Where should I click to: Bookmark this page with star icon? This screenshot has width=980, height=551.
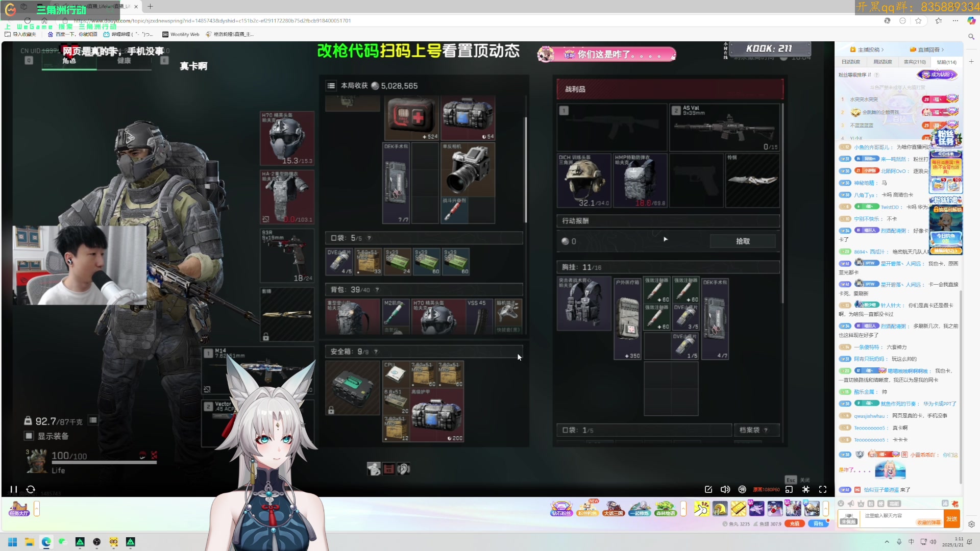(x=918, y=21)
